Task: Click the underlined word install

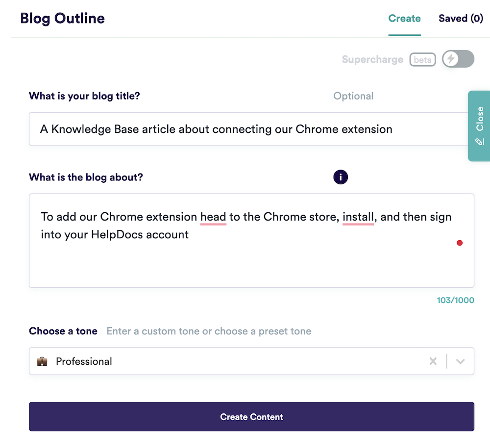Action: pyautogui.click(x=358, y=217)
